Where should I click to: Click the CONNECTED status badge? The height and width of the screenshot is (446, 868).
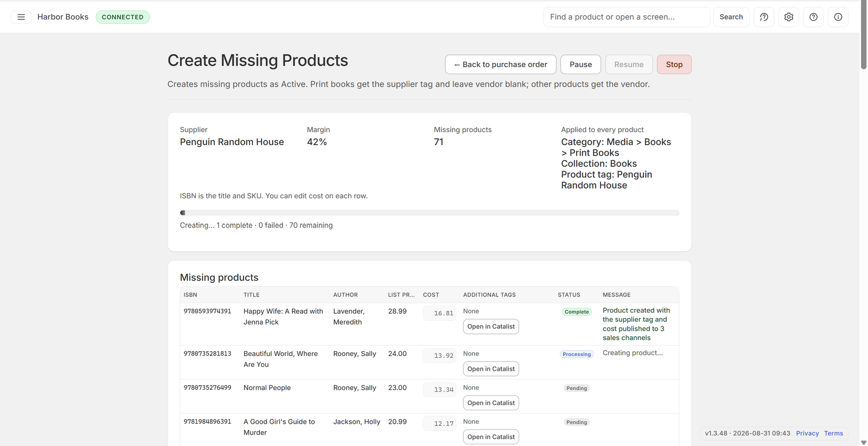[x=123, y=17]
